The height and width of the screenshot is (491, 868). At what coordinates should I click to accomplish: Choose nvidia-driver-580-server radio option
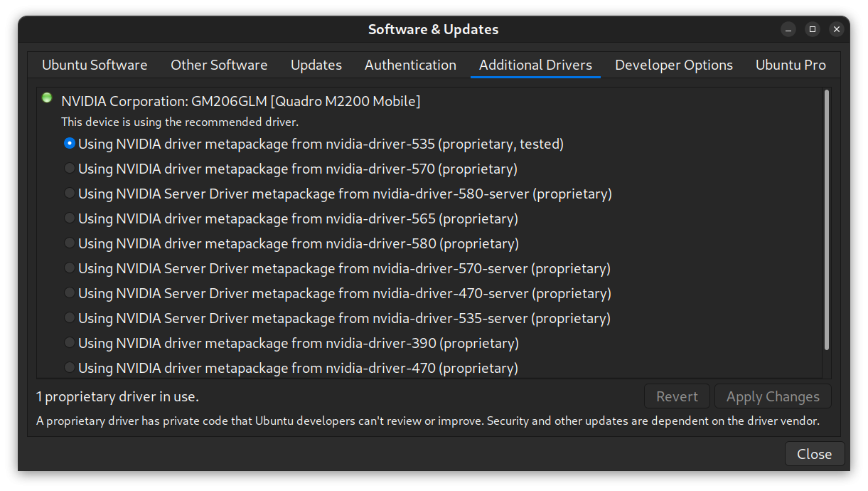(70, 194)
